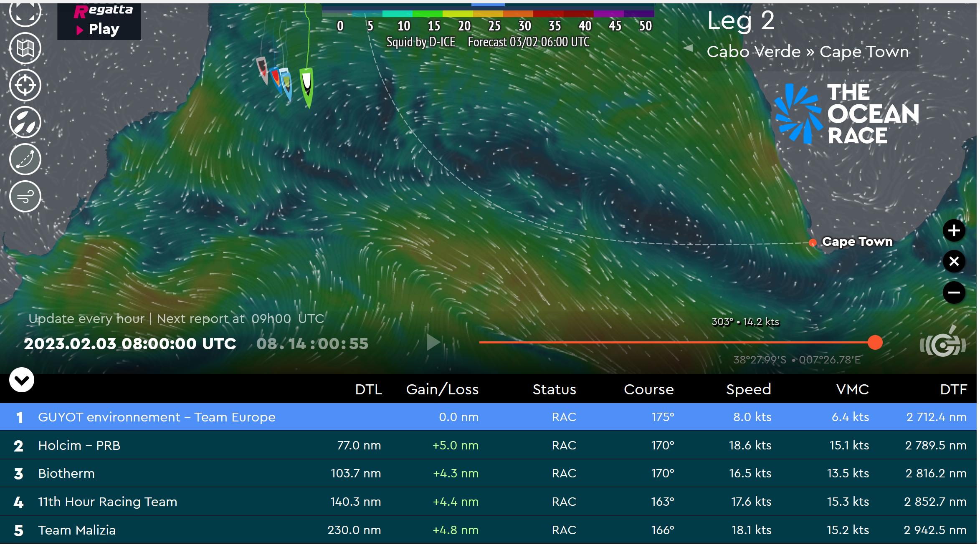Select the Holcim – PRB row
Viewport: 980px width, 550px height.
click(489, 445)
